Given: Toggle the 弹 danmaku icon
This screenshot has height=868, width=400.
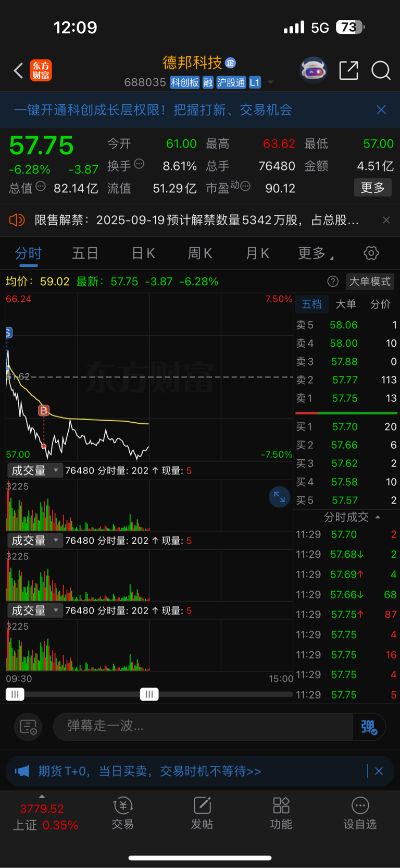Looking at the screenshot, I should [x=369, y=727].
